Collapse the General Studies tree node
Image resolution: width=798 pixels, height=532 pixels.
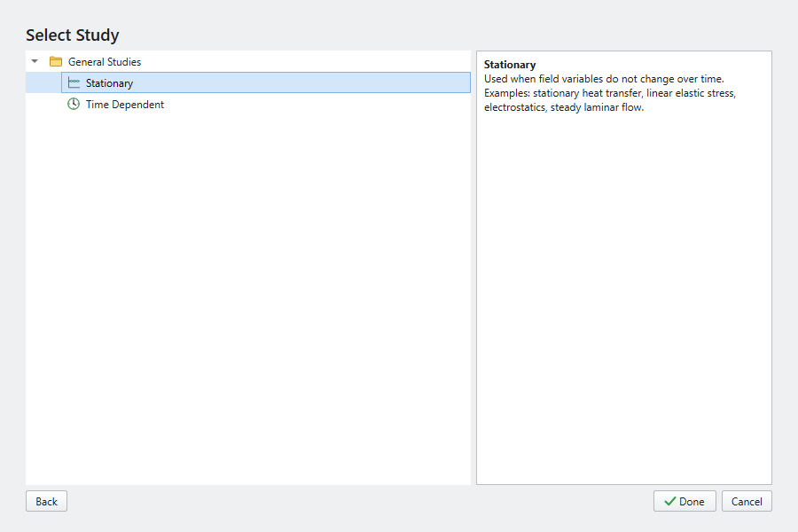[35, 61]
